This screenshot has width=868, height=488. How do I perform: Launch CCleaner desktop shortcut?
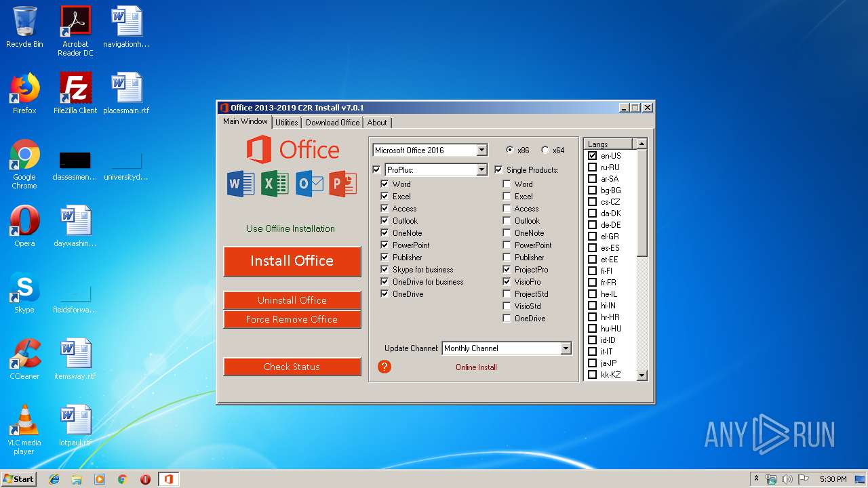[x=24, y=359]
